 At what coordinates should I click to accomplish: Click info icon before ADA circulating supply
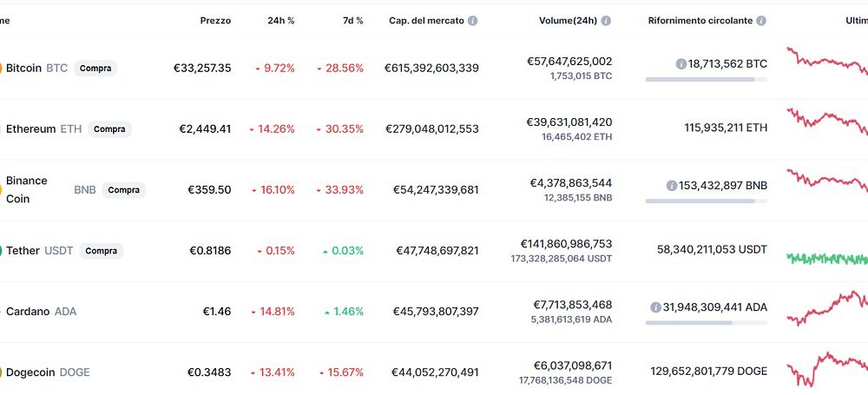click(655, 307)
